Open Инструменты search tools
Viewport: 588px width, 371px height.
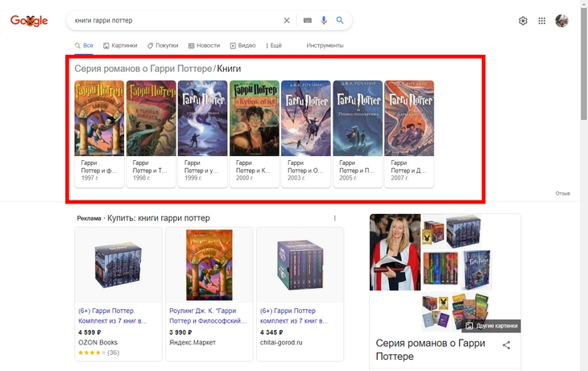click(x=325, y=46)
